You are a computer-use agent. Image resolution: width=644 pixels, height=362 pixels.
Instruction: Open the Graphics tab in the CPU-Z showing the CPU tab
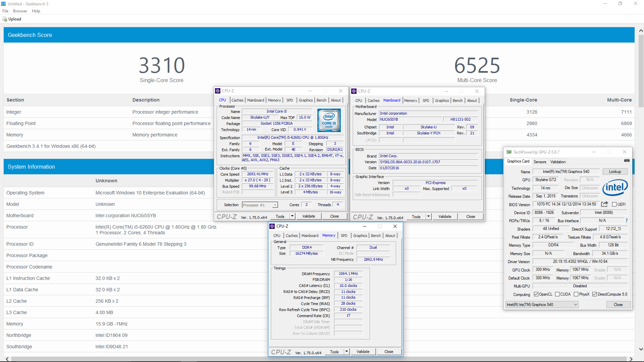[x=306, y=100]
